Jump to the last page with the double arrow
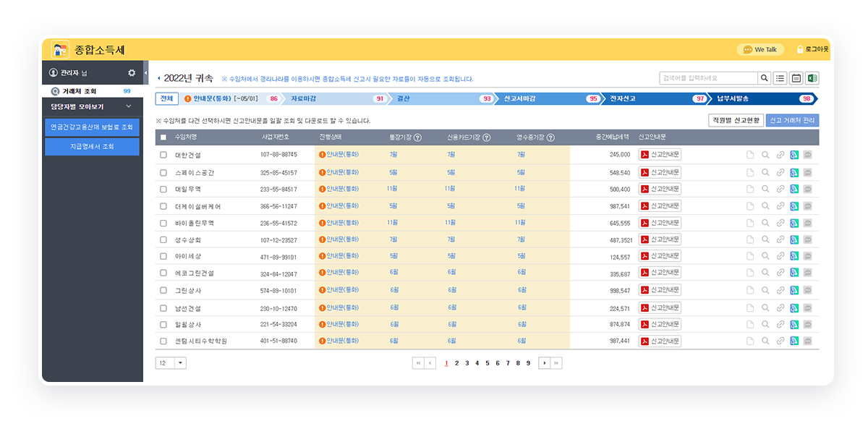Screen dimensions: 868x429 pos(556,363)
